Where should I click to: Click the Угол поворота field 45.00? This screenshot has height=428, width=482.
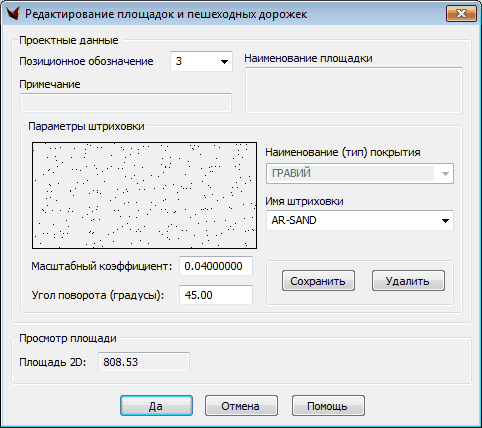[x=216, y=295]
